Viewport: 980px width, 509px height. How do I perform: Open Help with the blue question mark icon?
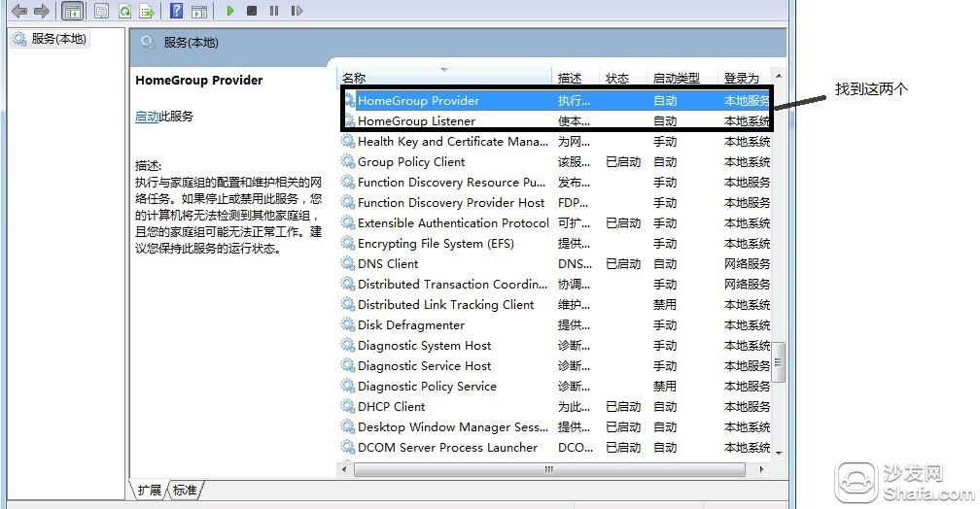click(x=177, y=11)
